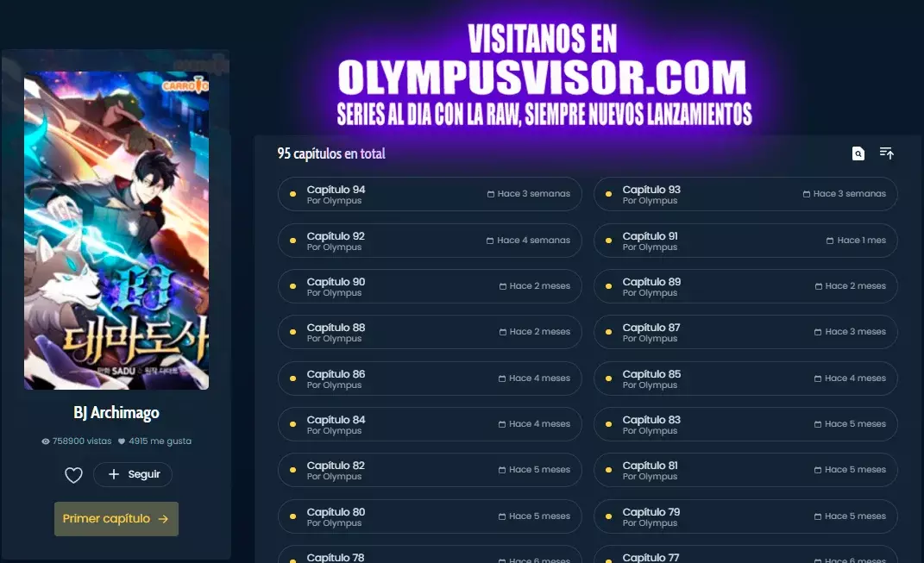The height and width of the screenshot is (563, 924).
Task: Open Capítulo 93
Action: tap(745, 194)
